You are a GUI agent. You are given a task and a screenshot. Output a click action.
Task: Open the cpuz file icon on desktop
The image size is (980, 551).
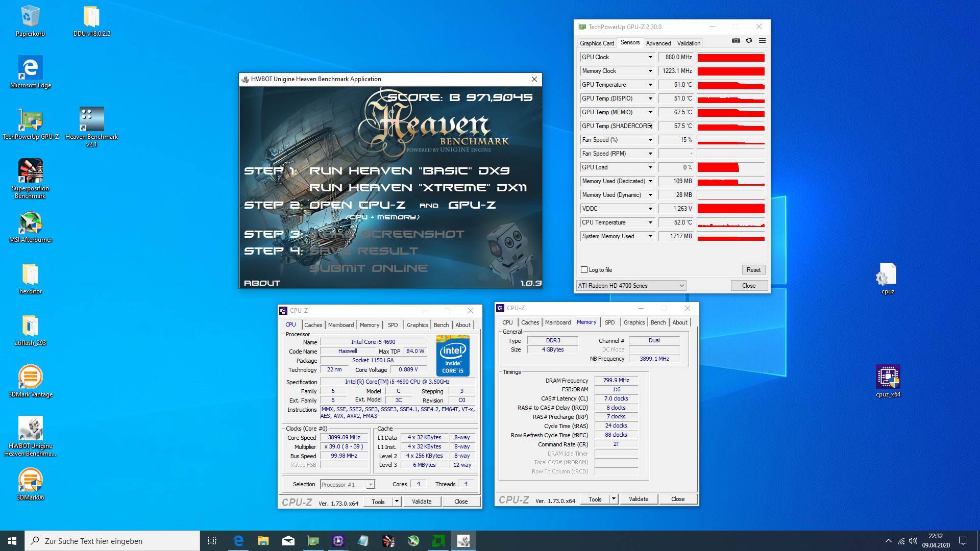[x=888, y=279]
